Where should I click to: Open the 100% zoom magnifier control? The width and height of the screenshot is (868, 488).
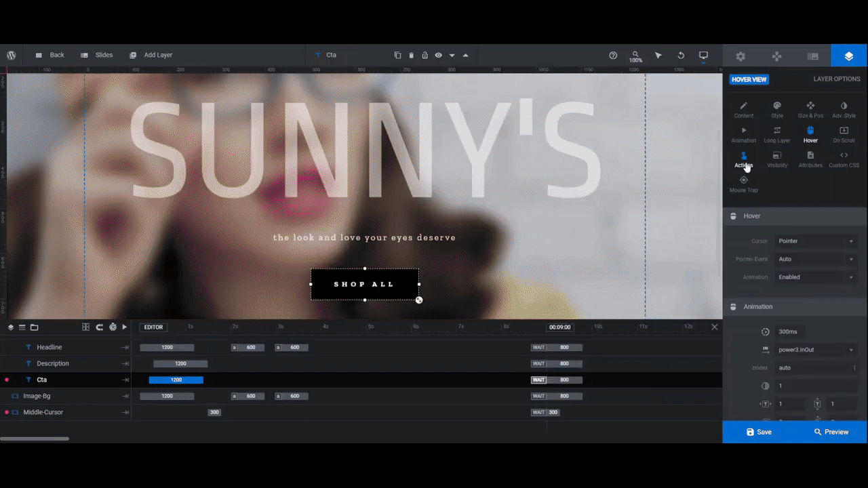pos(635,56)
